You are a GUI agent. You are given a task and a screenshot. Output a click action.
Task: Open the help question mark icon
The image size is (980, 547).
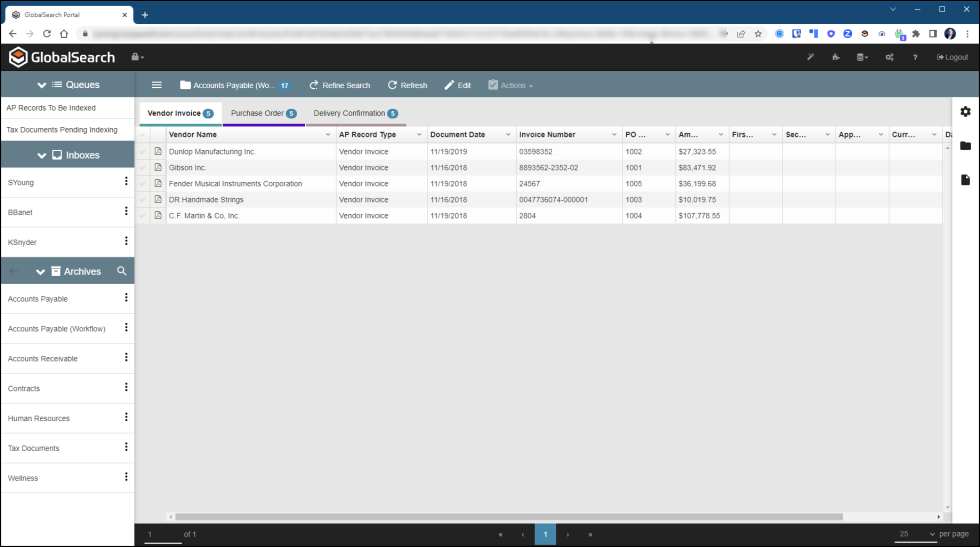pyautogui.click(x=915, y=57)
